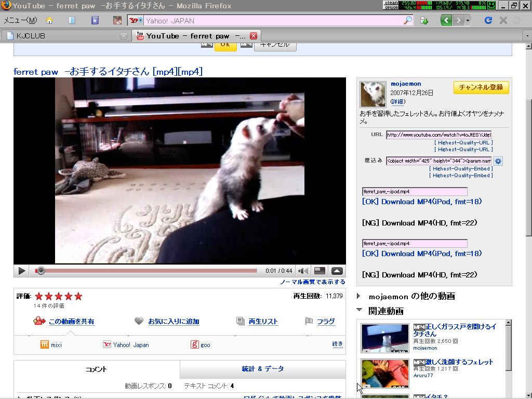Click the green back navigation arrow
The height and width of the screenshot is (399, 532).
click(446, 21)
